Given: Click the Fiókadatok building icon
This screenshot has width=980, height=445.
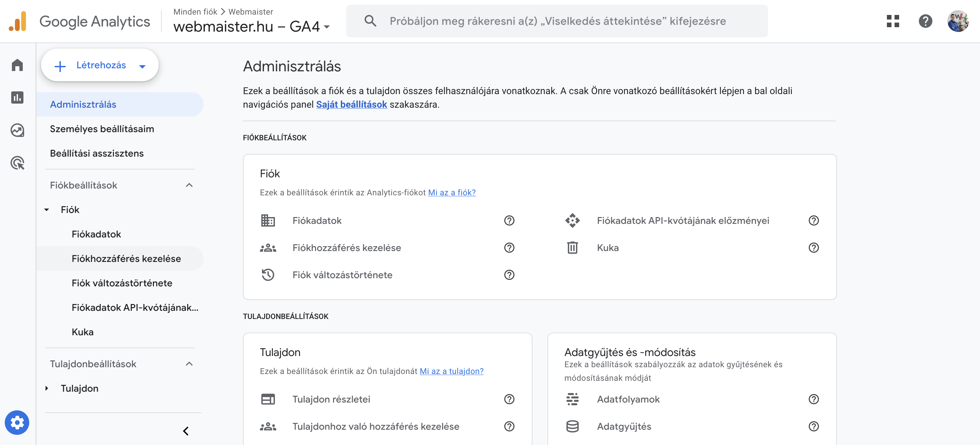Looking at the screenshot, I should [268, 220].
